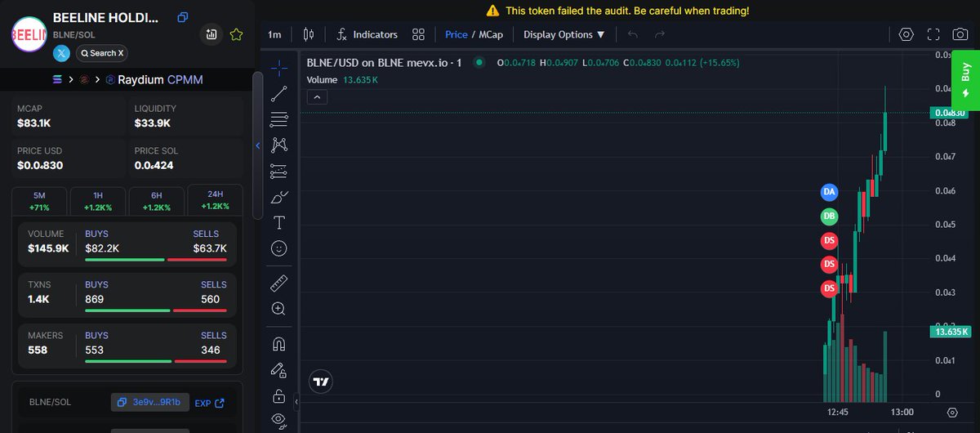Open time axis settings gear icon

click(952, 413)
